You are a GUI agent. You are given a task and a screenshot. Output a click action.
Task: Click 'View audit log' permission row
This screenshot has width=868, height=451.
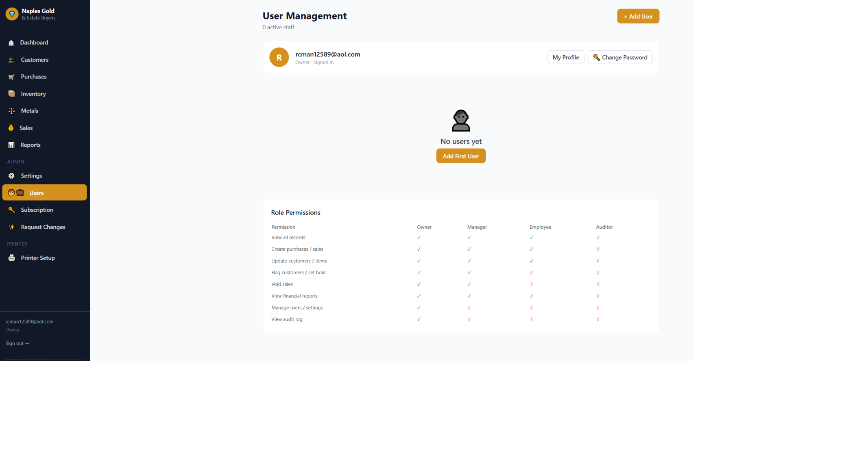pos(461,320)
